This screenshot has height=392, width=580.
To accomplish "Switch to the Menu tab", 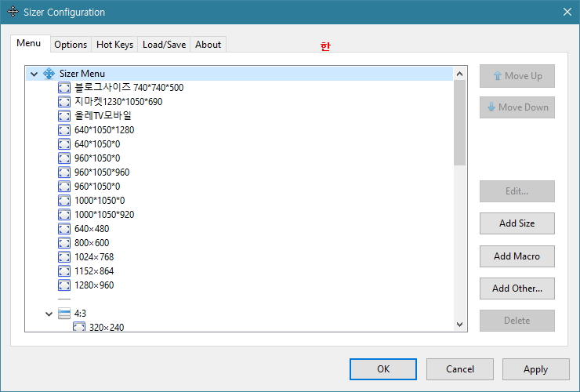I will coord(29,43).
